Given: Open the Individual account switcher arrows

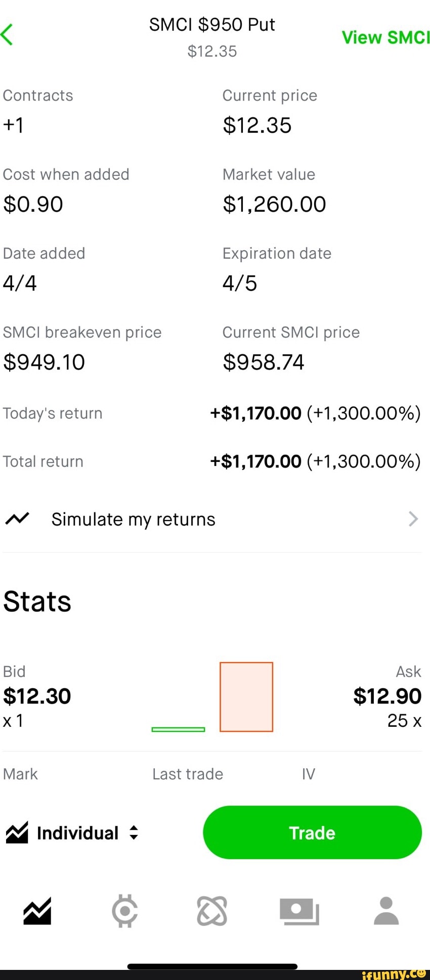Looking at the screenshot, I should click(x=134, y=832).
